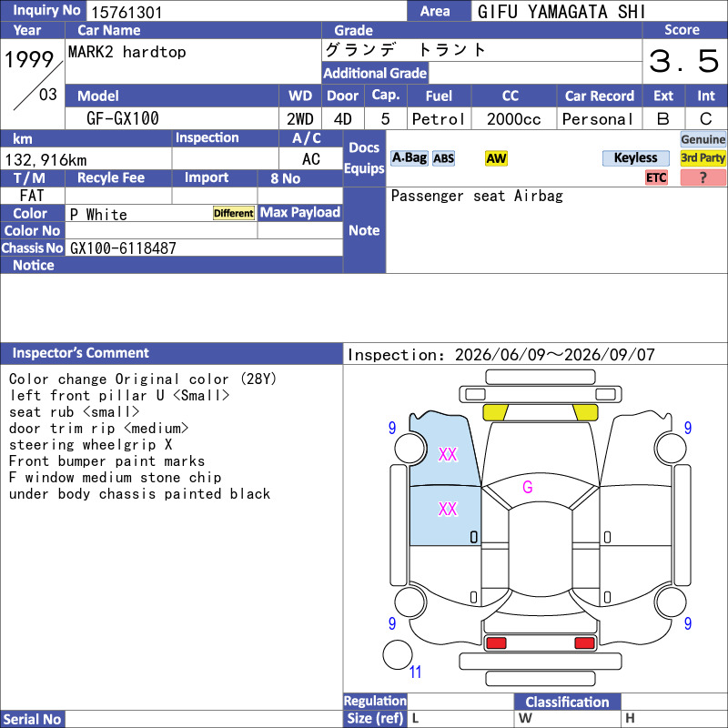Click the spare tire circle labeled 11
728x728 pixels.
click(x=398, y=654)
